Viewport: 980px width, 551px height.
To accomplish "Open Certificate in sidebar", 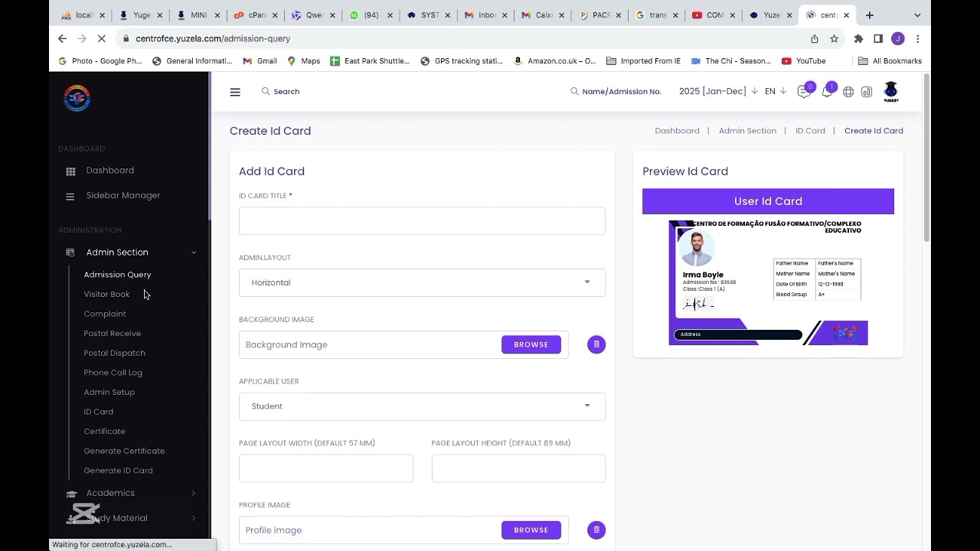I will point(104,432).
